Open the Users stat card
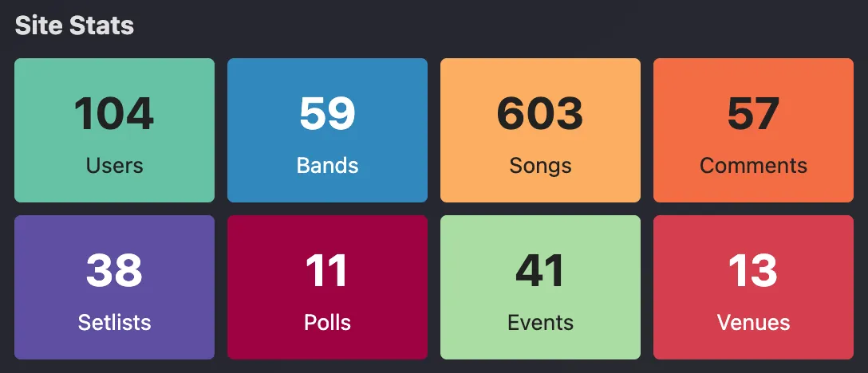Viewport: 868px width, 373px height. 114,130
